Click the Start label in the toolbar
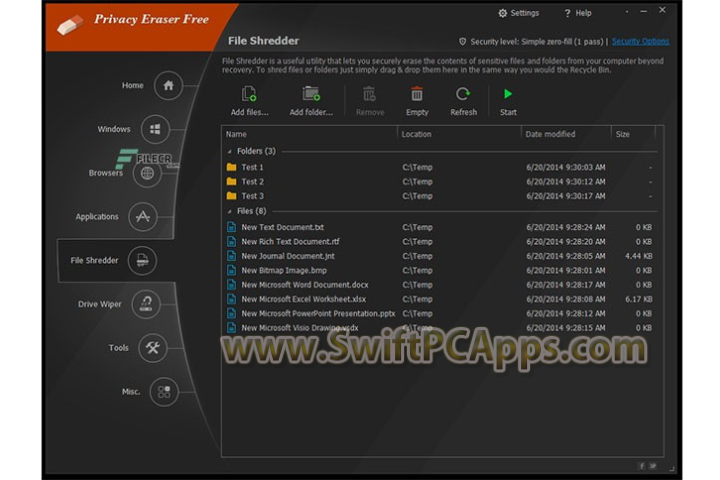The width and height of the screenshot is (720, 480). 508,112
